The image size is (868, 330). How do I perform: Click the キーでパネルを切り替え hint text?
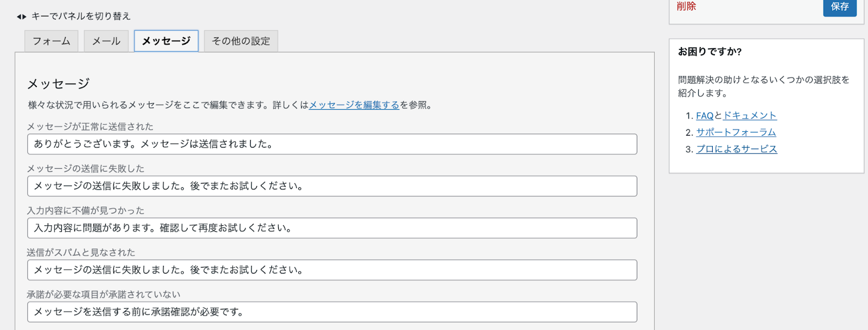81,16
